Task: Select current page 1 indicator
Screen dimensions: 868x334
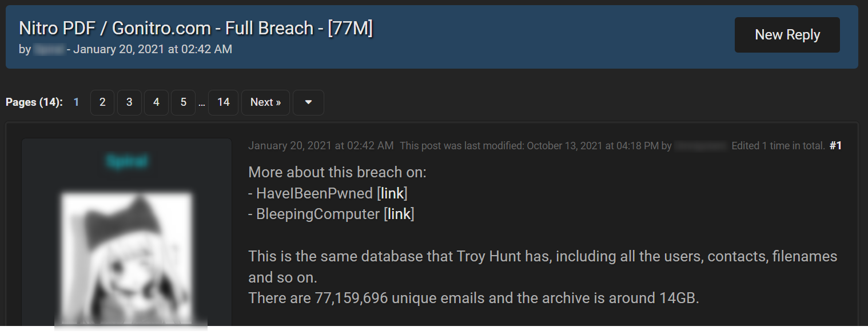Action: tap(76, 102)
